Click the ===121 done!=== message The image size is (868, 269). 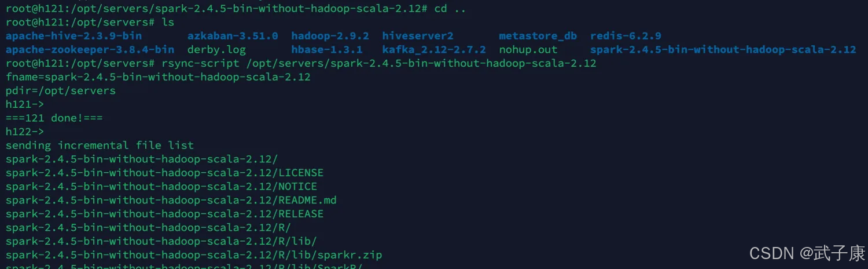pyautogui.click(x=54, y=118)
